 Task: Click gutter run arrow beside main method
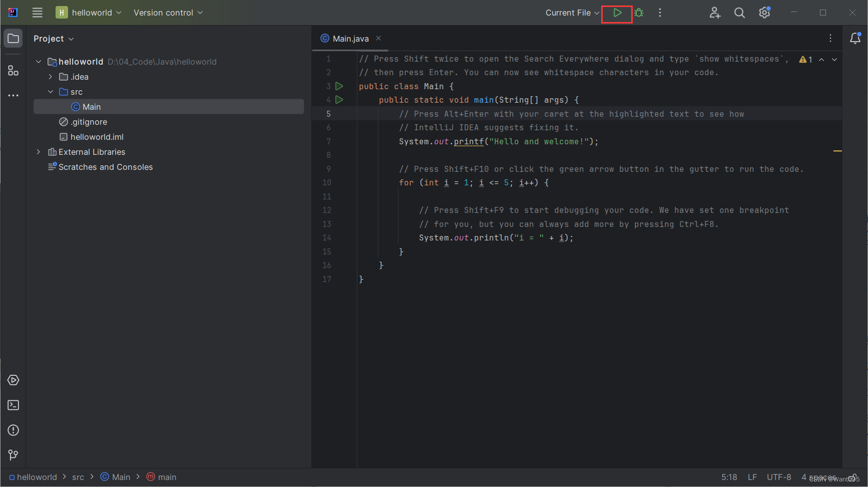click(339, 100)
